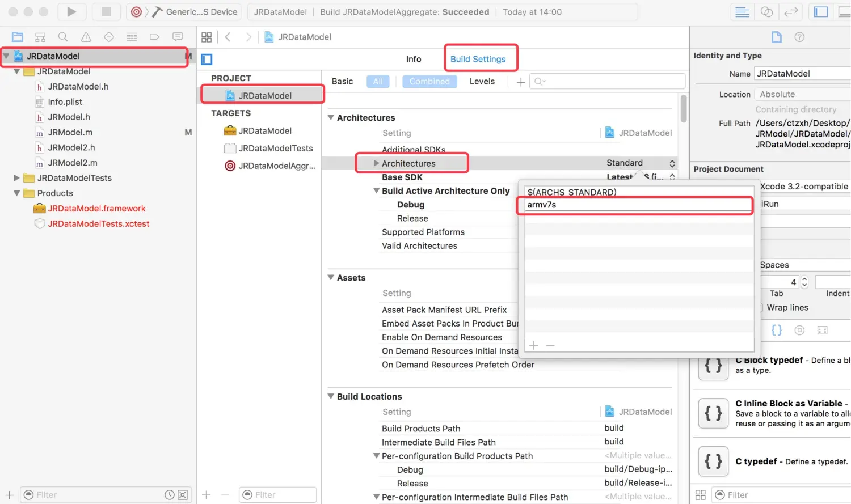
Task: Click the navigator Filter field
Action: (106, 495)
